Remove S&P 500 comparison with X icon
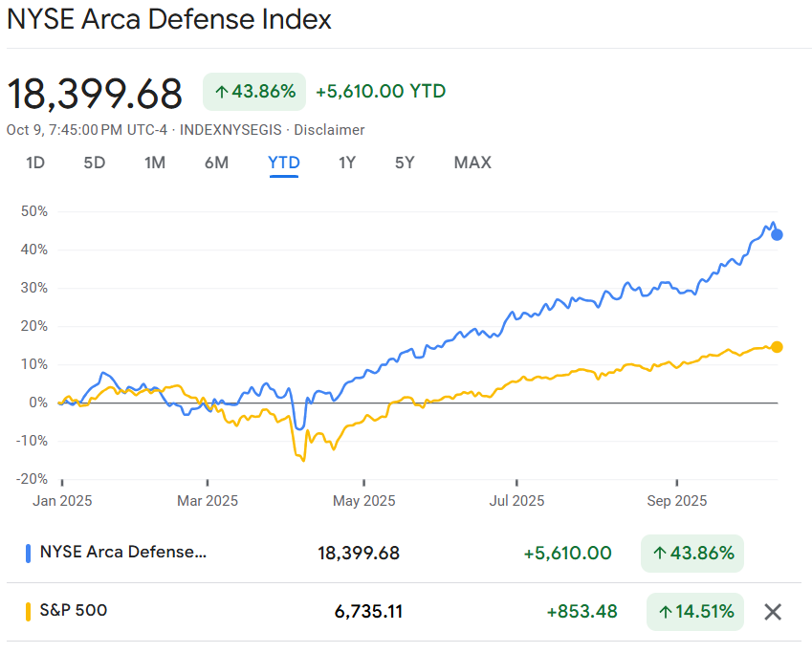Viewport: 812px width, 653px height. (x=773, y=611)
